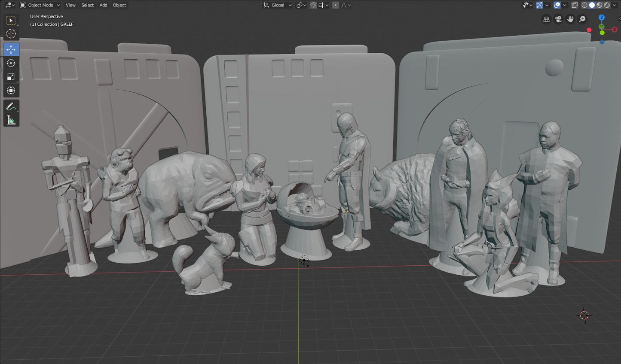Viewport: 621px width, 364px height.
Task: Open the View menu
Action: [70, 5]
